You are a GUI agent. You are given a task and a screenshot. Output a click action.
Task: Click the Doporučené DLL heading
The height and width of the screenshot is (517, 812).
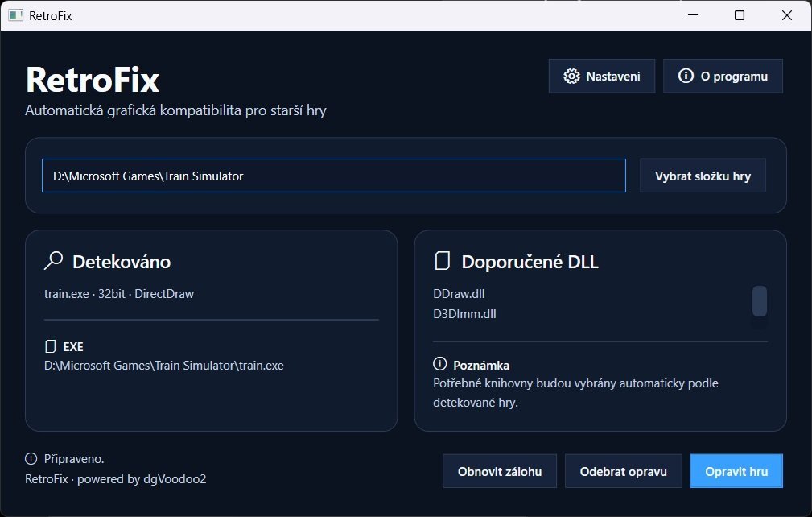click(530, 262)
